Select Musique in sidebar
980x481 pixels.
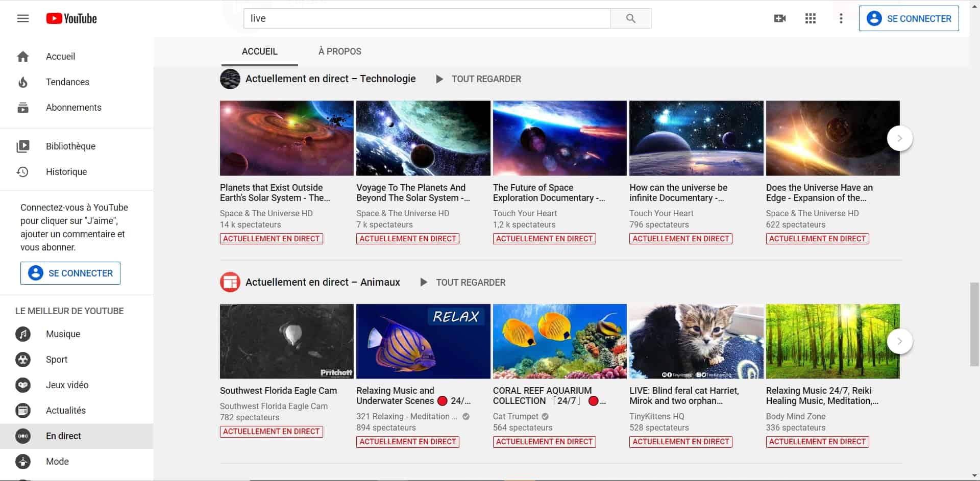click(x=63, y=334)
